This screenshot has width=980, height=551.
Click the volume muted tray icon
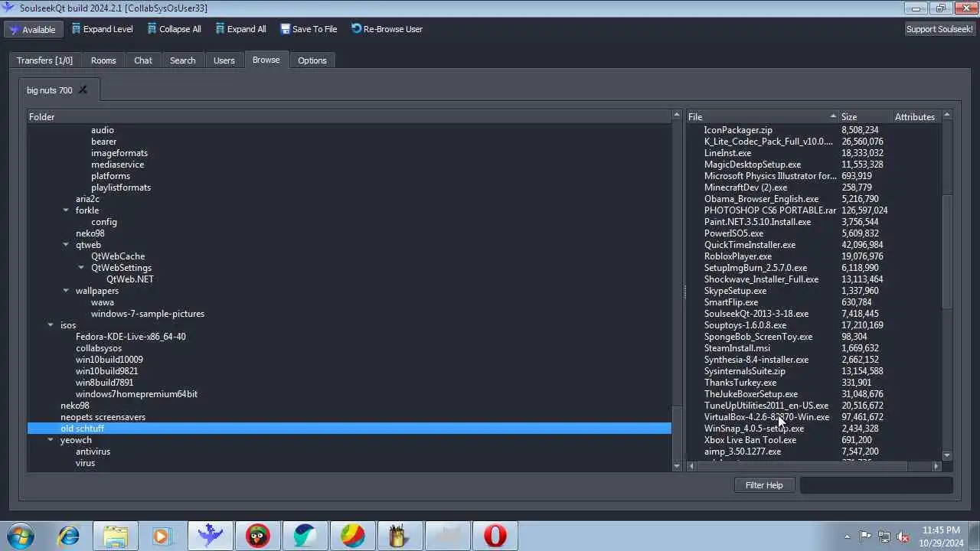click(903, 536)
